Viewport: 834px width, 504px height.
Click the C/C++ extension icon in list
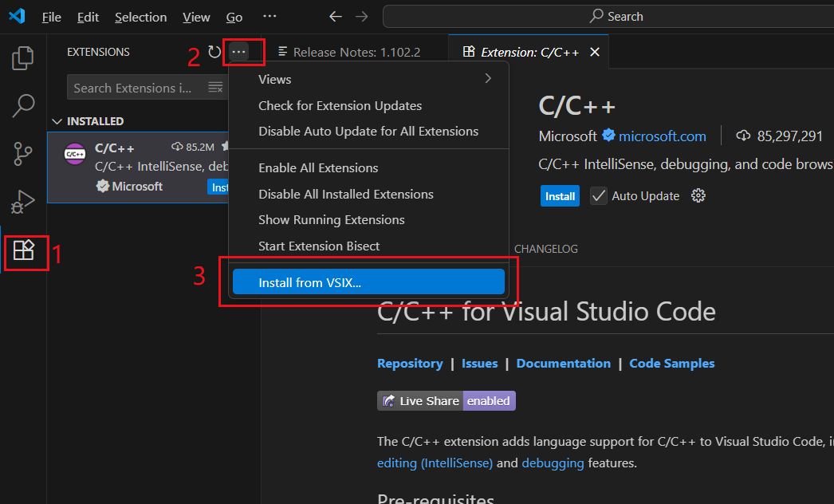click(x=74, y=154)
